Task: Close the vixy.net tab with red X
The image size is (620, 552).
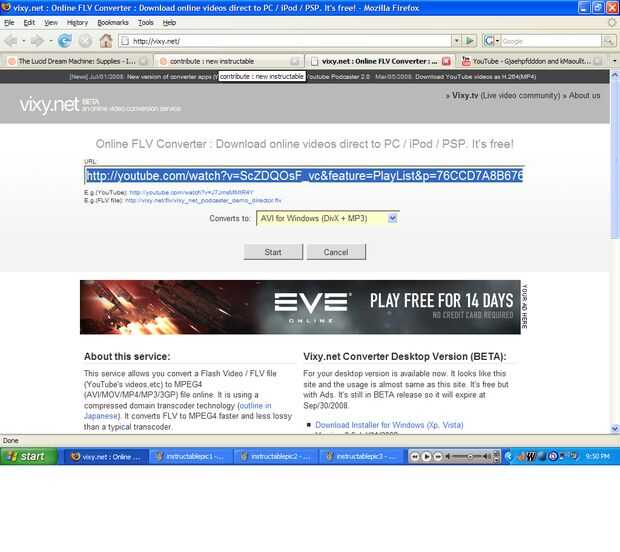Action: [x=446, y=61]
